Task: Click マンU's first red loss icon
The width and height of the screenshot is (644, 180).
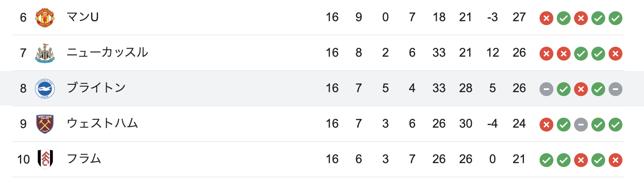Action: pyautogui.click(x=546, y=18)
